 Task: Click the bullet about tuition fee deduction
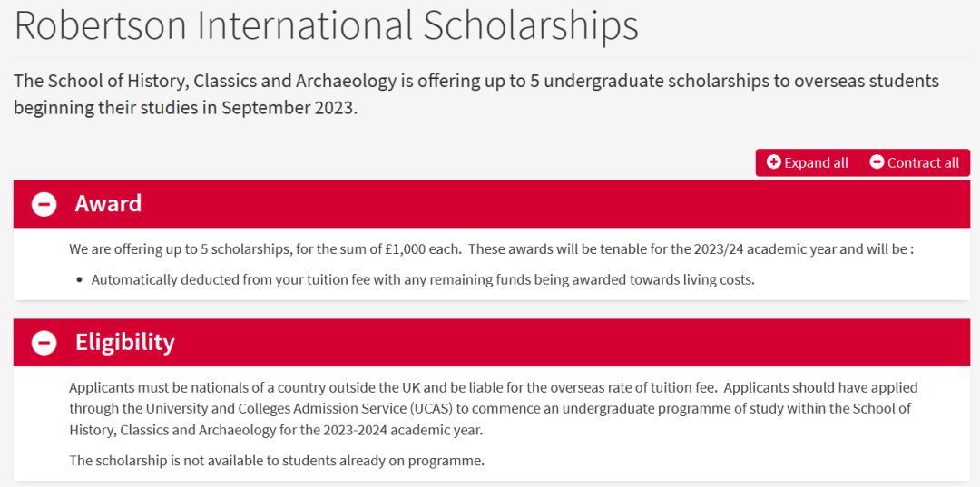tap(423, 279)
